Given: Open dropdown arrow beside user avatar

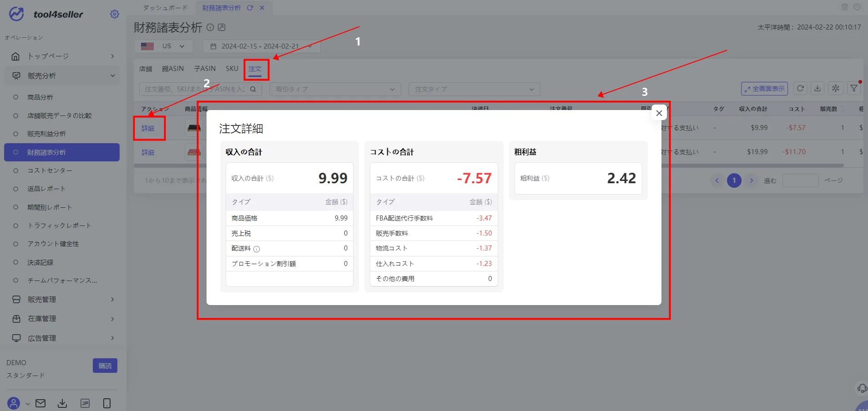Looking at the screenshot, I should tap(27, 404).
